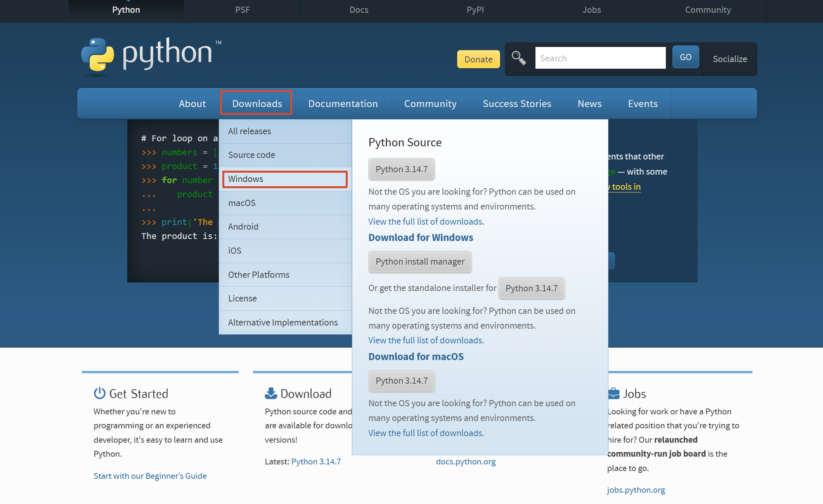This screenshot has height=504, width=823.
Task: Choose Alternative Implementations in Downloads submenu
Action: [x=285, y=322]
